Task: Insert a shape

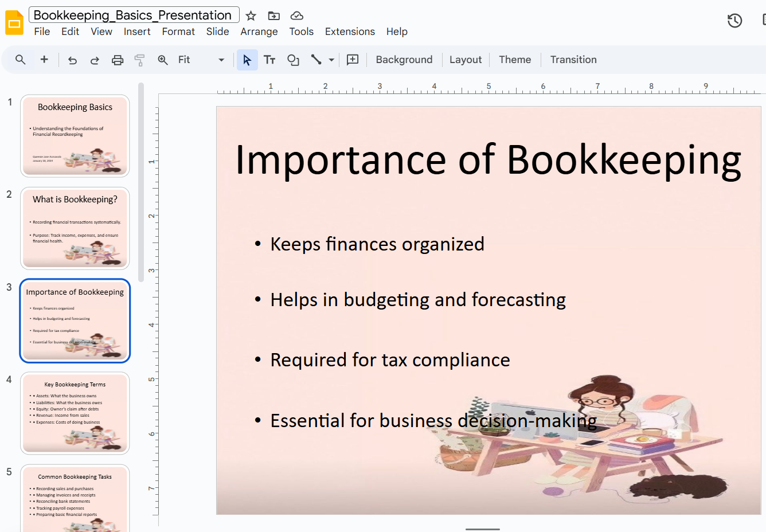Action: pyautogui.click(x=293, y=60)
